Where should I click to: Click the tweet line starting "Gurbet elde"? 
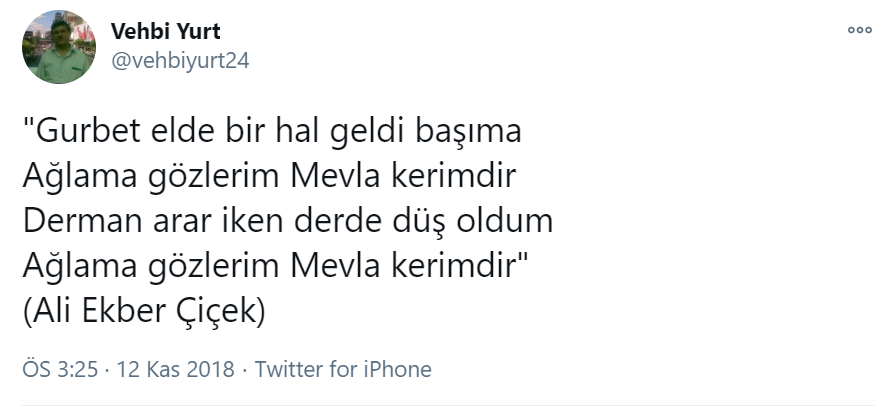click(272, 132)
